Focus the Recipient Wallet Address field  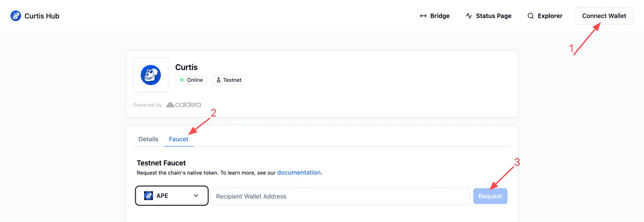(x=340, y=196)
